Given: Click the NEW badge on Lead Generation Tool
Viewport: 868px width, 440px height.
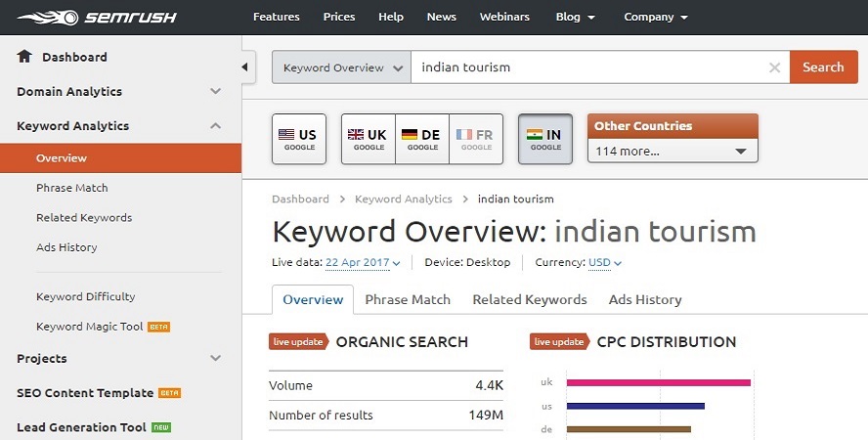Looking at the screenshot, I should pyautogui.click(x=161, y=427).
